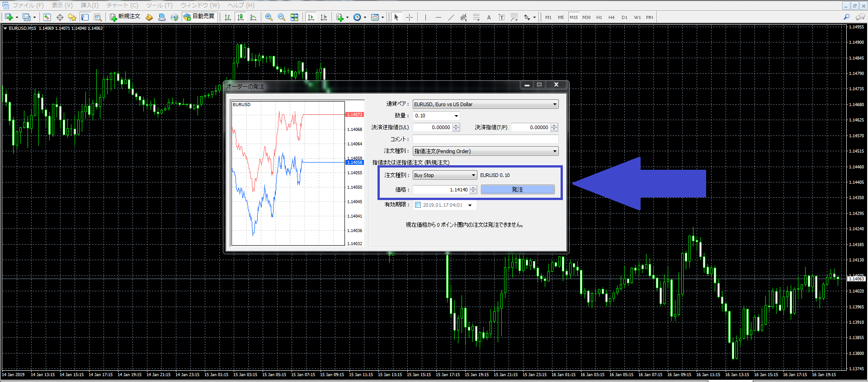This screenshot has height=382, width=868.
Task: Open the search magnifier in toolbar
Action: click(846, 17)
